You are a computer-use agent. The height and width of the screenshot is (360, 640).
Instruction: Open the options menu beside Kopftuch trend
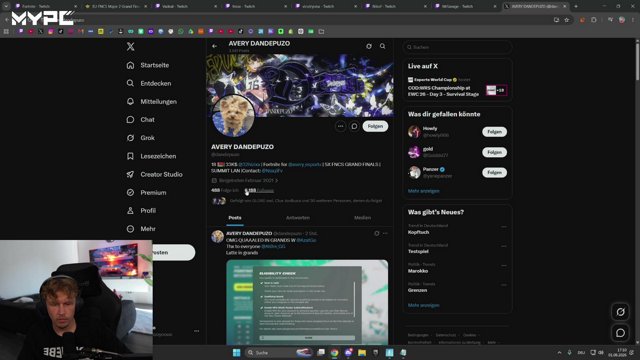[x=504, y=227]
